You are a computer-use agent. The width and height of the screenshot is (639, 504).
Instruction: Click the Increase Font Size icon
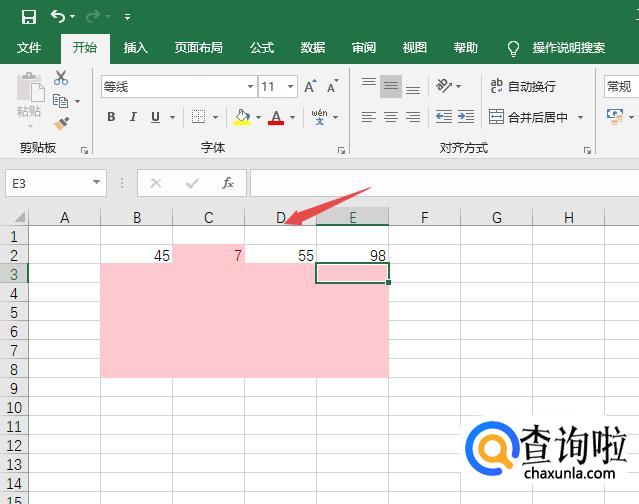pos(310,86)
